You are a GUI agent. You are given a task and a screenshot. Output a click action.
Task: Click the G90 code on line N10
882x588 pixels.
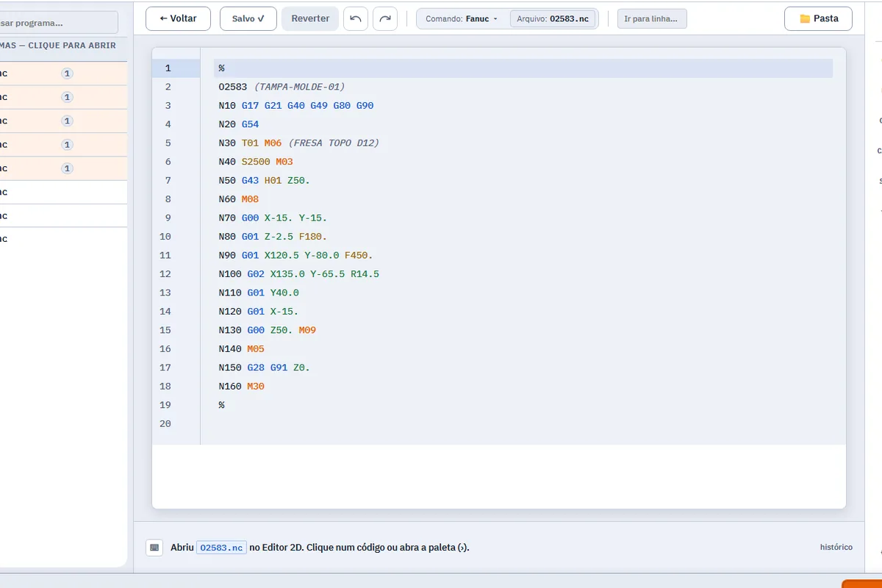click(365, 106)
